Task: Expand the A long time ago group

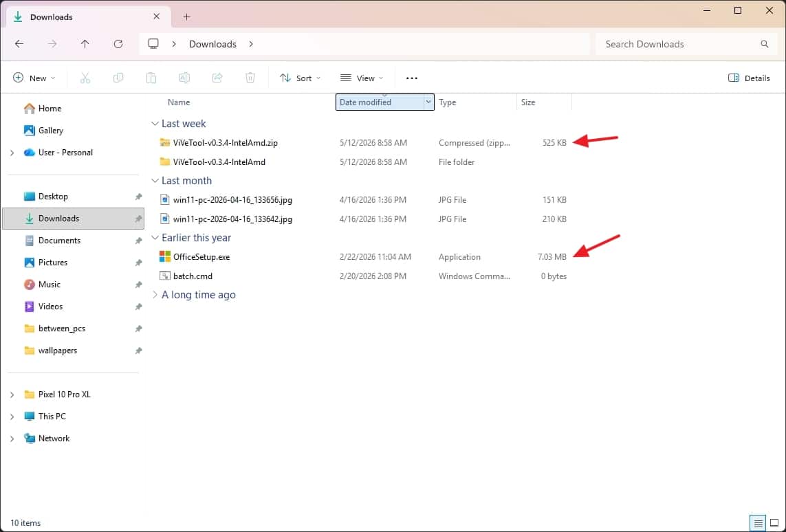Action: 155,295
